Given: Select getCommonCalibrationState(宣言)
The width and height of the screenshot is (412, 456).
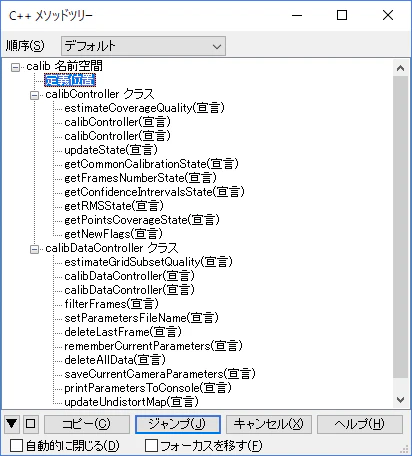Looking at the screenshot, I should coord(151,164).
